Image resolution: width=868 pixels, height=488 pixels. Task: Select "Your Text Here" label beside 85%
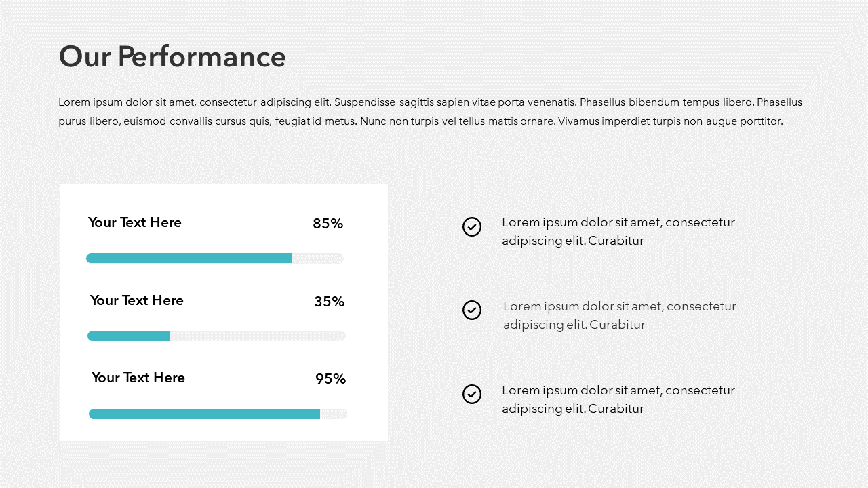(x=135, y=222)
